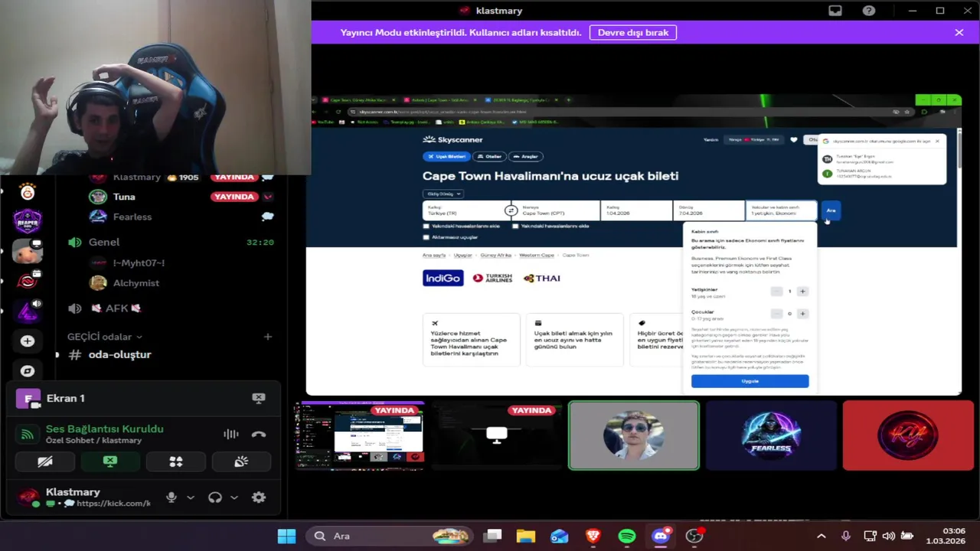Toggle screen sharing button
Screen dimensions: 980x551
[x=110, y=461]
